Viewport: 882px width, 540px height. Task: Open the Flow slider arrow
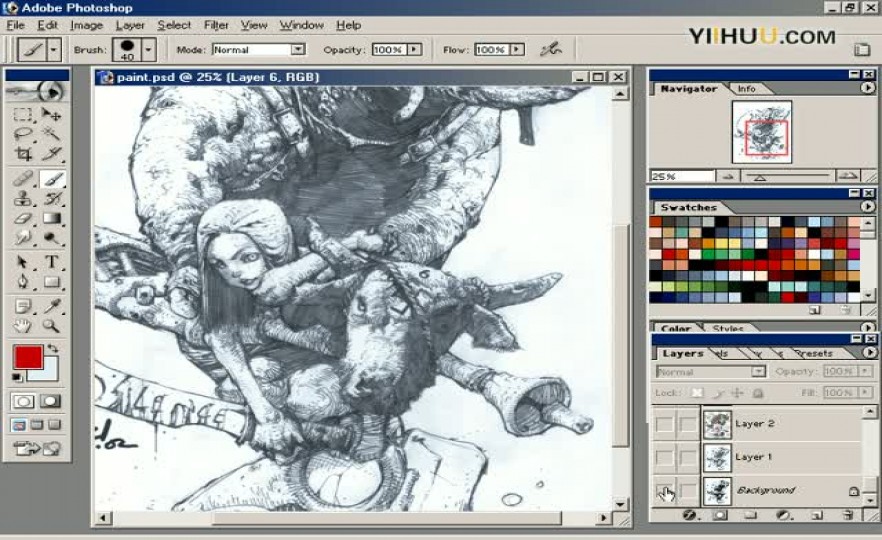pyautogui.click(x=517, y=50)
